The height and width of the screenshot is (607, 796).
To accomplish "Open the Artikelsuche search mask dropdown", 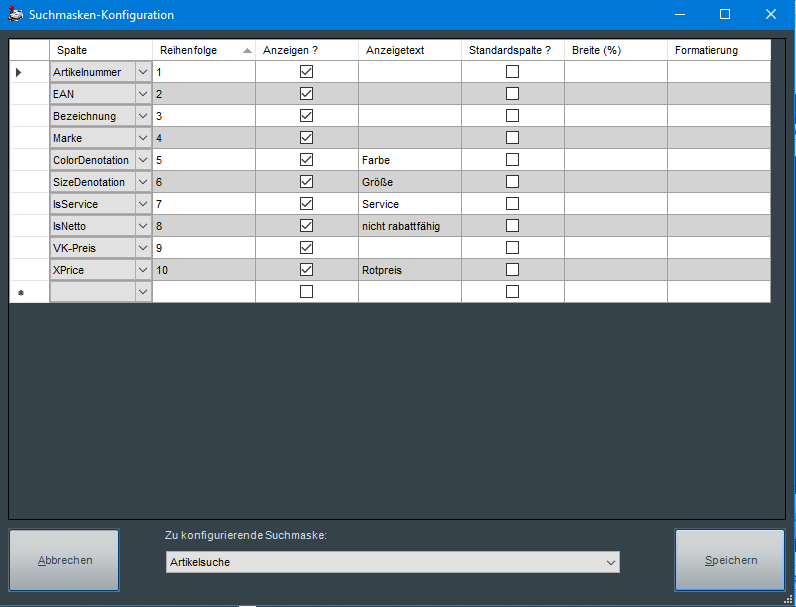I will (x=611, y=563).
